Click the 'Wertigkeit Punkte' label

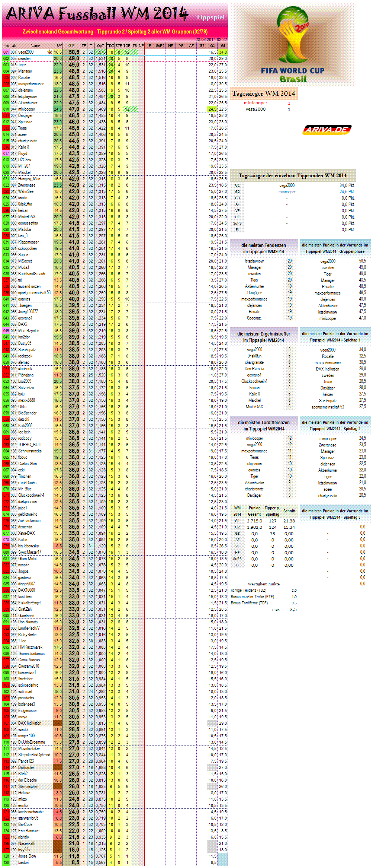tap(264, 584)
